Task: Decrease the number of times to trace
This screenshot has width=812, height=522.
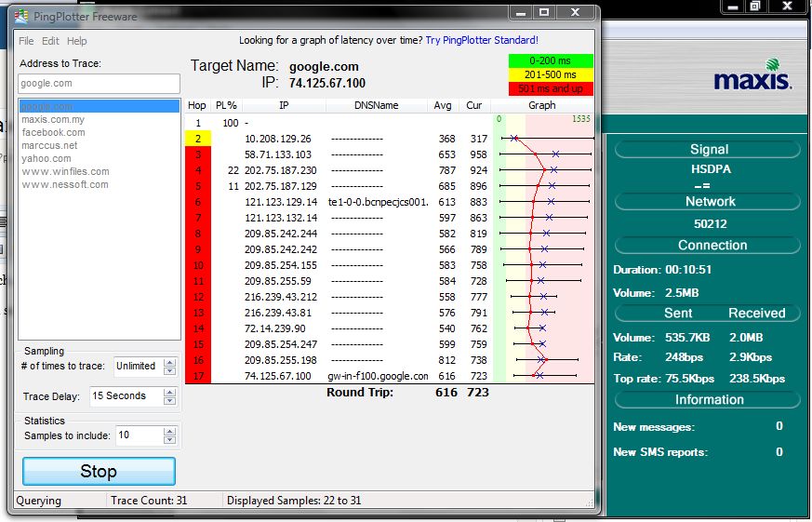Action: coord(169,370)
